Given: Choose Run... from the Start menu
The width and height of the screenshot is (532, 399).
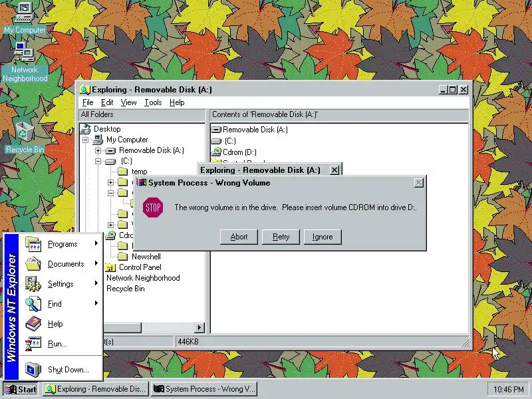Looking at the screenshot, I should (61, 344).
